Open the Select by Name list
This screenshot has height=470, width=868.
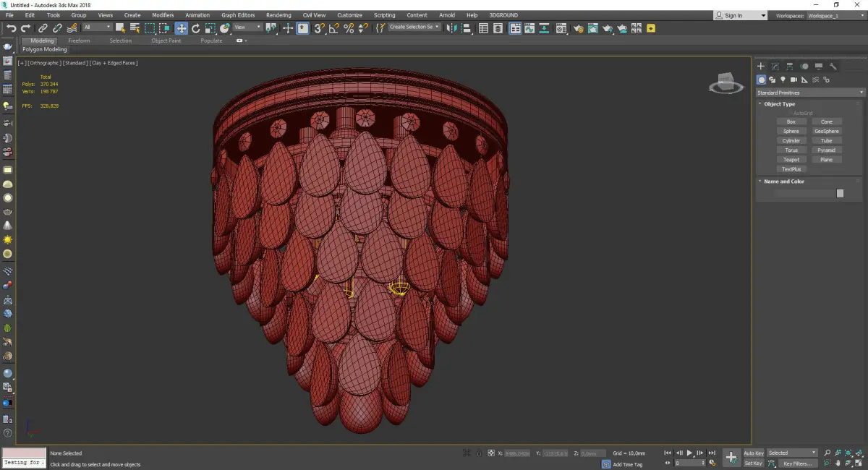coord(135,28)
